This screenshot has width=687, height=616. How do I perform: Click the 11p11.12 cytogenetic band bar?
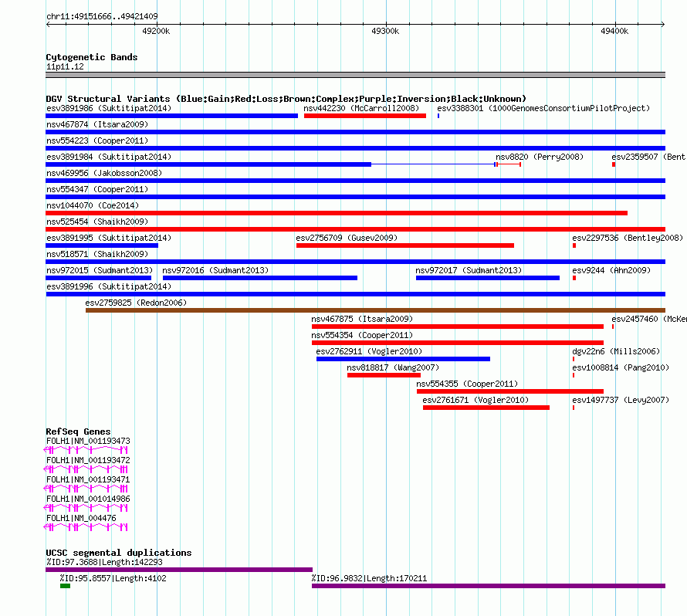click(x=355, y=75)
